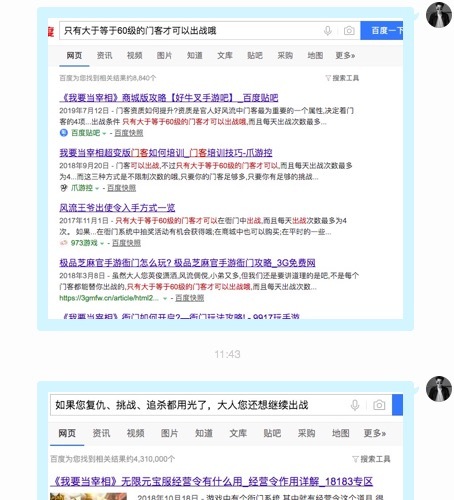
Task: Click the 百度一下 search button
Action: click(382, 31)
